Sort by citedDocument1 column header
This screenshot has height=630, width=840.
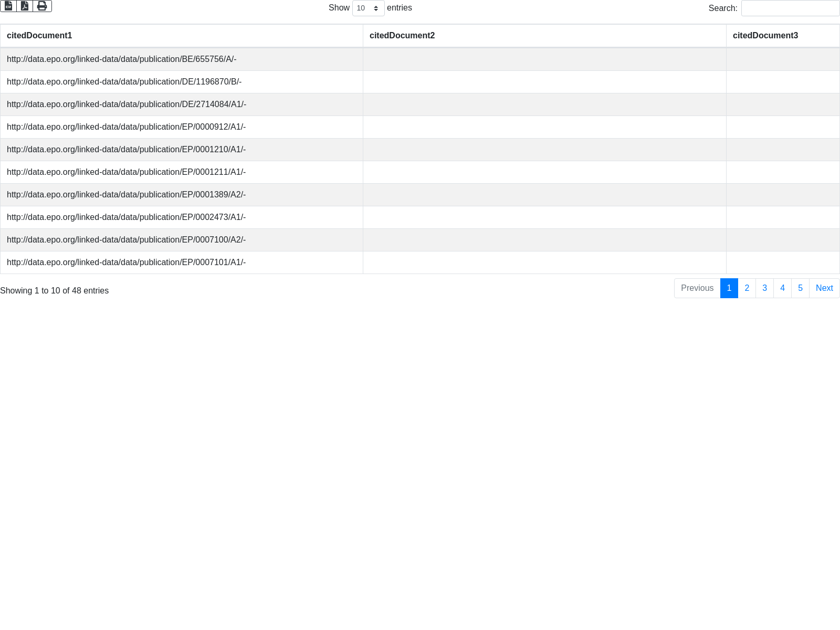39,36
